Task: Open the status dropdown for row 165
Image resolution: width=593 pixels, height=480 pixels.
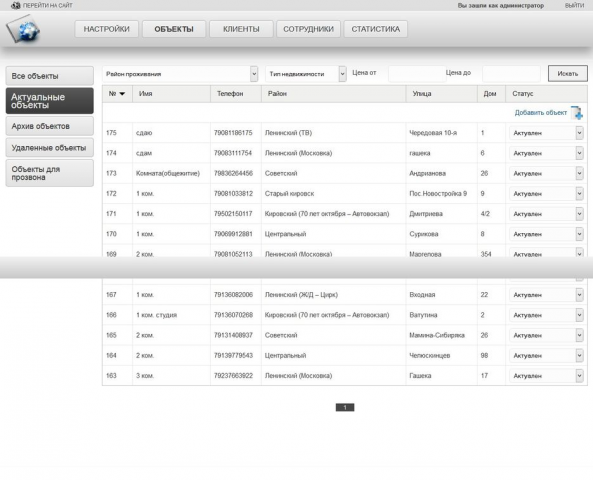Action: (546, 336)
